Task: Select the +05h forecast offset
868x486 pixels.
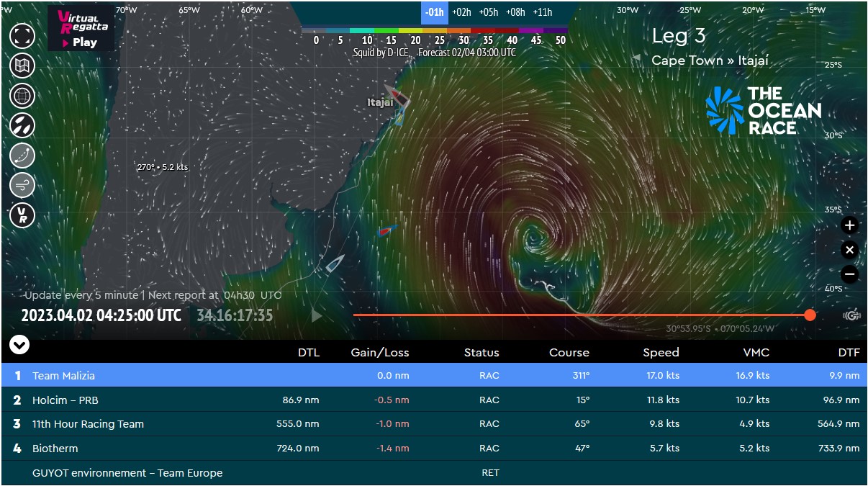Action: 488,12
